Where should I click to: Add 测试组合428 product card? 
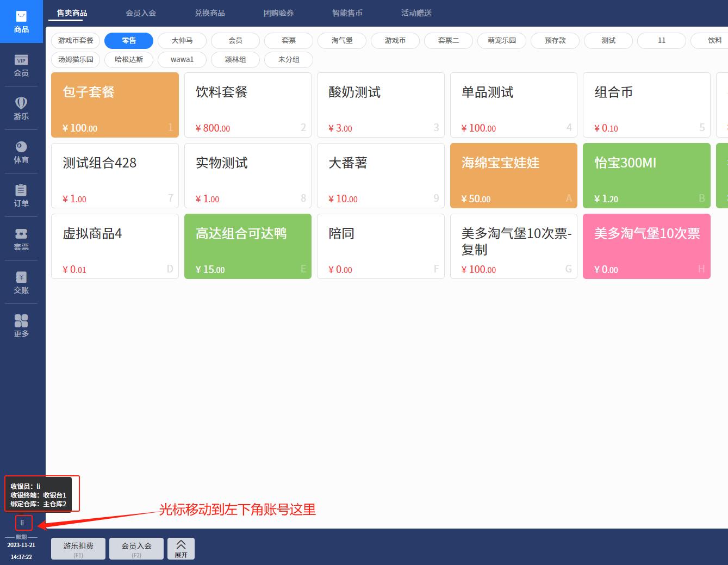[115, 176]
